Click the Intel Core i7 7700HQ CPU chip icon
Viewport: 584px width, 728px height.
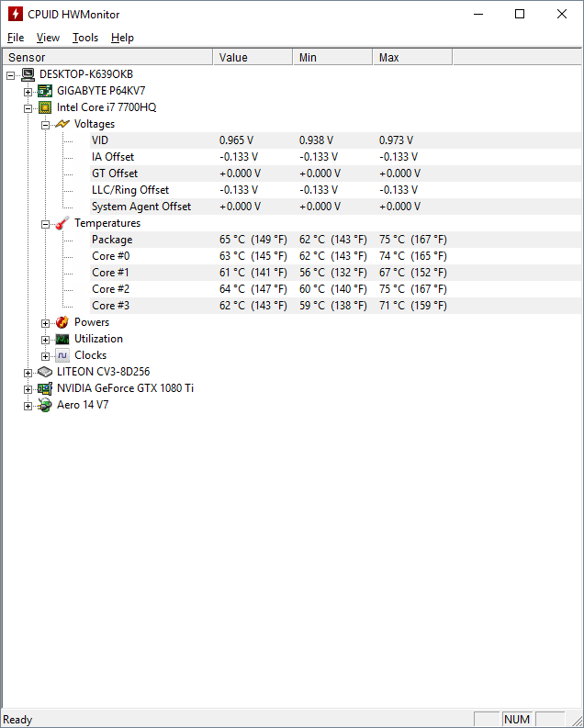pyautogui.click(x=45, y=107)
